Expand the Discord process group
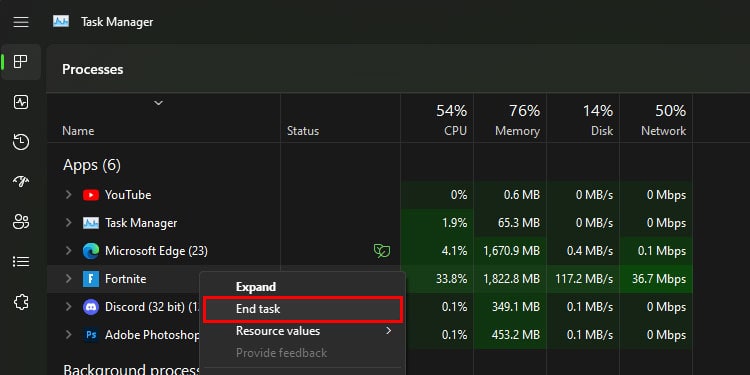Image resolution: width=750 pixels, height=375 pixels. coord(68,306)
